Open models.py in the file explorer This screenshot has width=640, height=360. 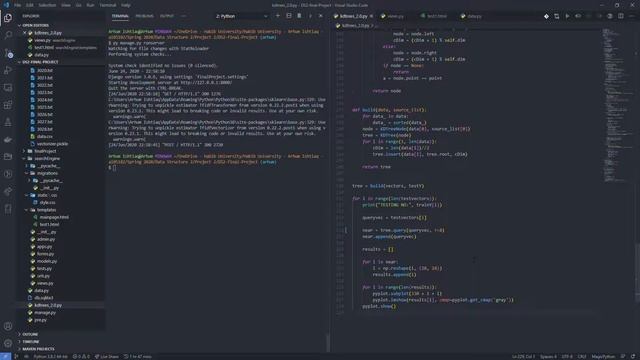coord(47,261)
